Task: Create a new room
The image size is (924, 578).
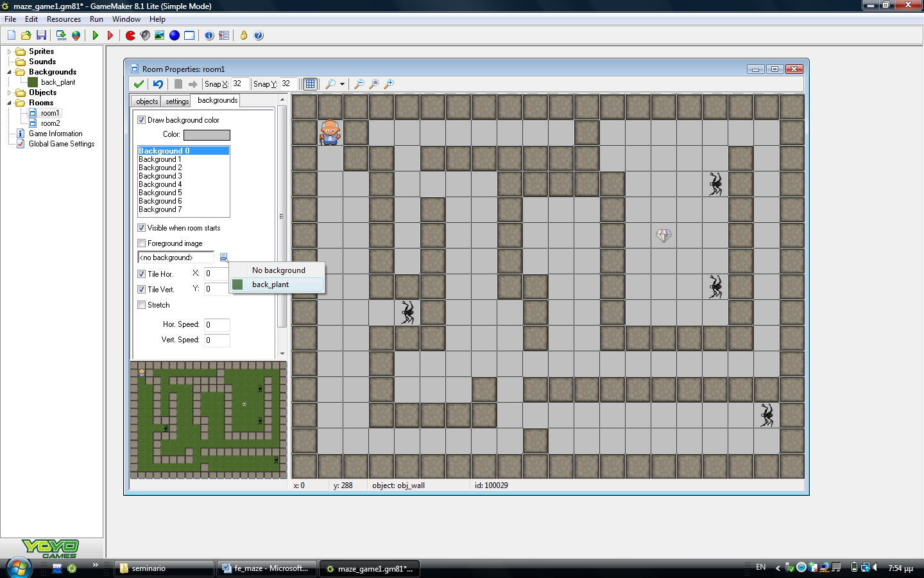Action: [x=189, y=35]
